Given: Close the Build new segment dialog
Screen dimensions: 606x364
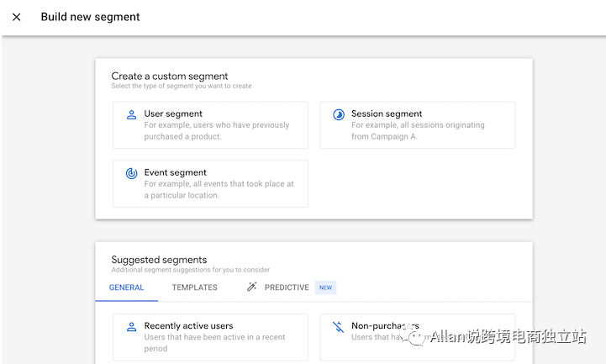Looking at the screenshot, I should (x=17, y=17).
